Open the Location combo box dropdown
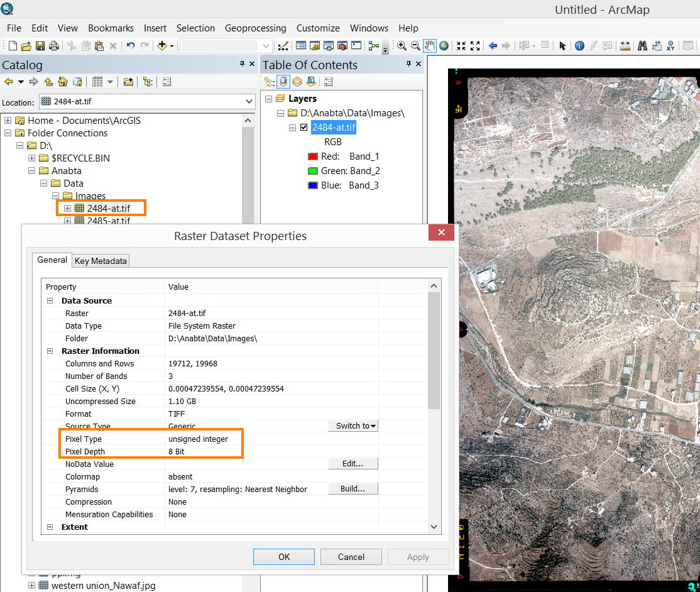Viewport: 700px width, 592px height. (x=249, y=101)
